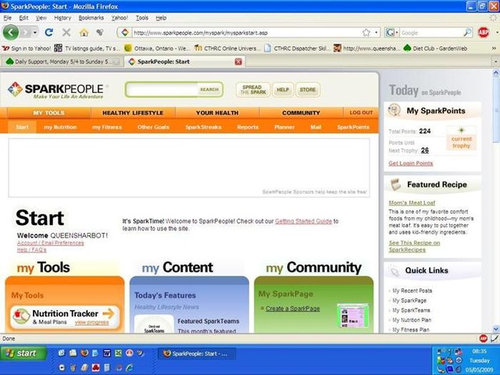The width and height of the screenshot is (500, 375).
Task: Click the Spread the Spark button
Action: (253, 89)
